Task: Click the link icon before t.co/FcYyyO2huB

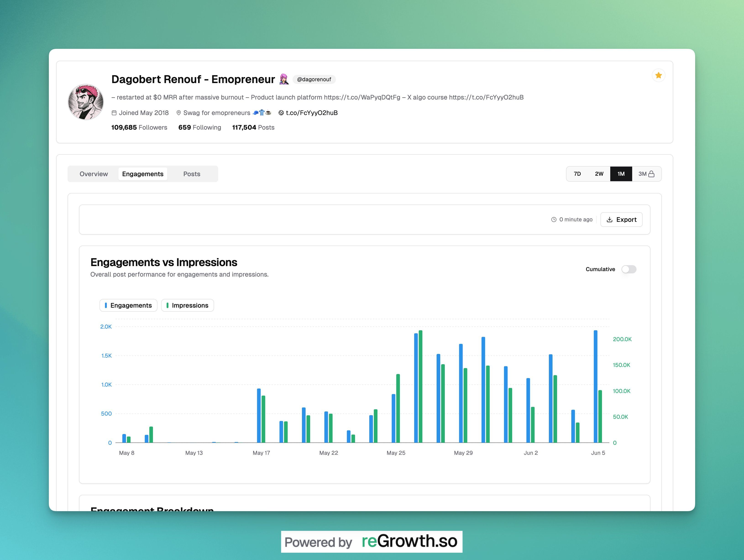Action: [x=281, y=113]
